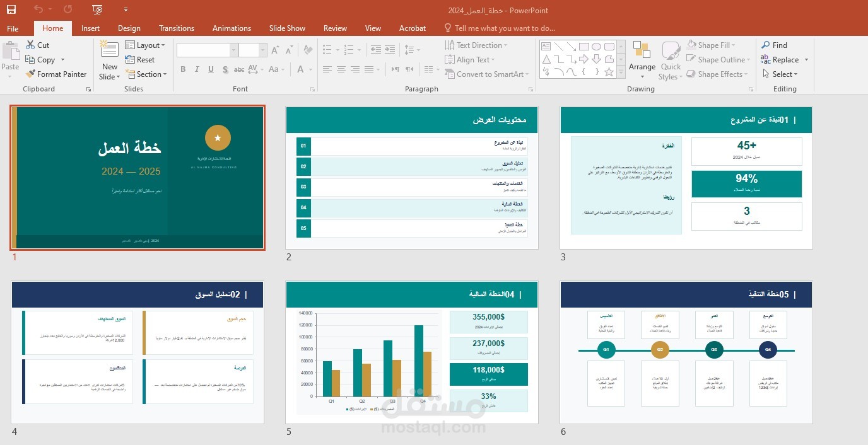Click the New Slide icon
This screenshot has height=445, width=868.
click(109, 50)
